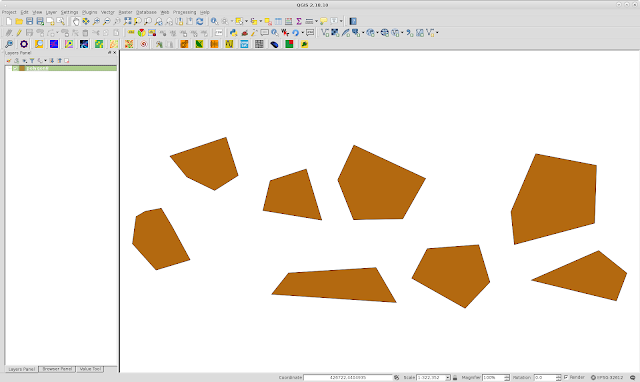Open the Project menu
640x382 pixels.
click(9, 12)
